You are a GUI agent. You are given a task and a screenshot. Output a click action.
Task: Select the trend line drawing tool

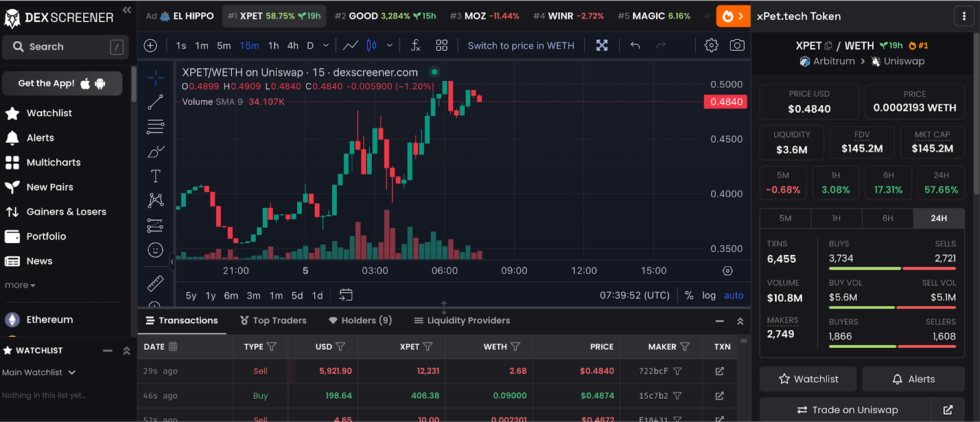156,102
